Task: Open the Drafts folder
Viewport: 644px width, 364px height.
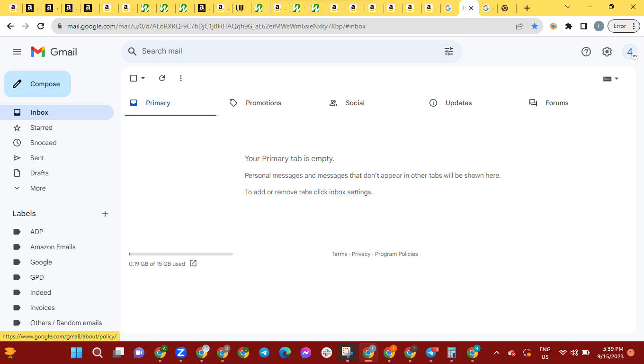Action: point(57,173)
